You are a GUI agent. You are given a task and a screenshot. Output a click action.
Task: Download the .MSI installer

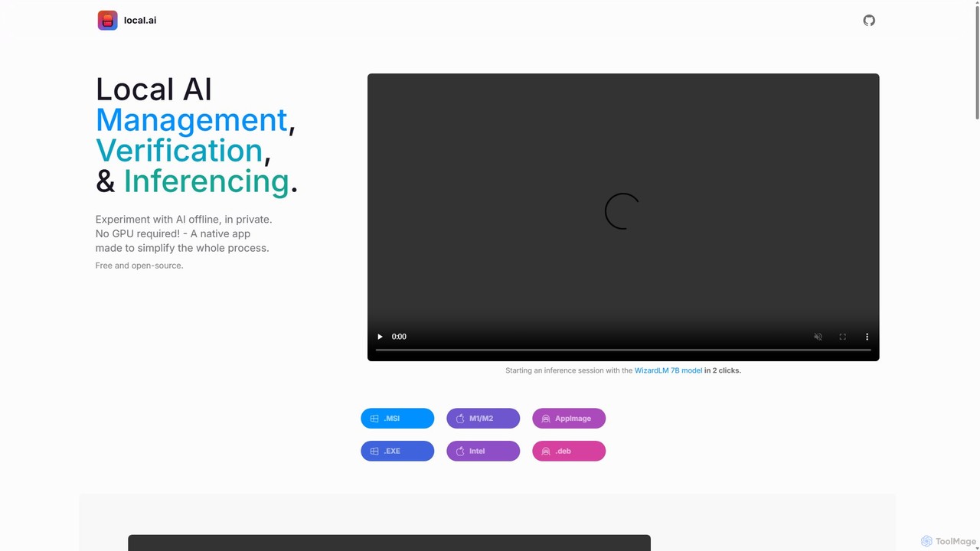point(397,419)
